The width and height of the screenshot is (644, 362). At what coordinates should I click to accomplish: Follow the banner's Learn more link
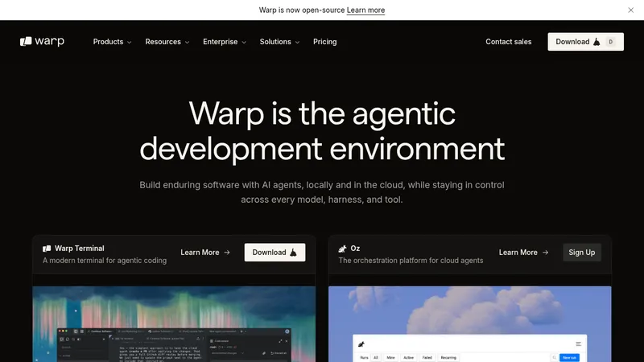click(365, 10)
